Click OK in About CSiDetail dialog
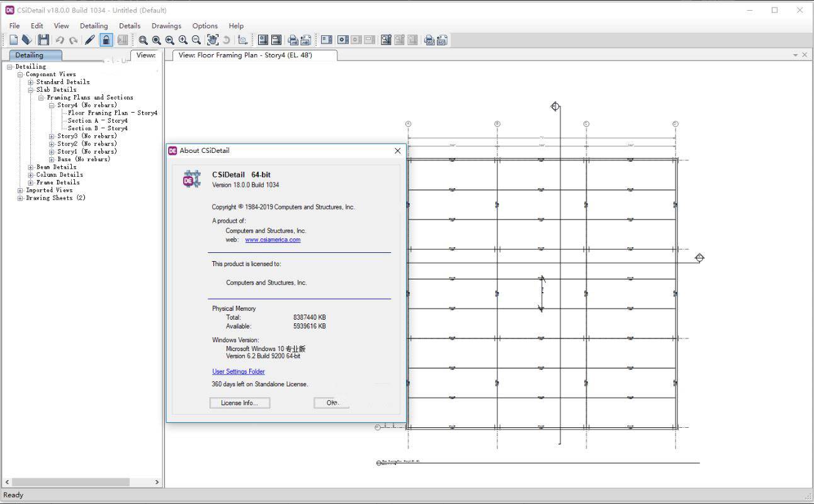Image resolution: width=814 pixels, height=504 pixels. tap(332, 403)
